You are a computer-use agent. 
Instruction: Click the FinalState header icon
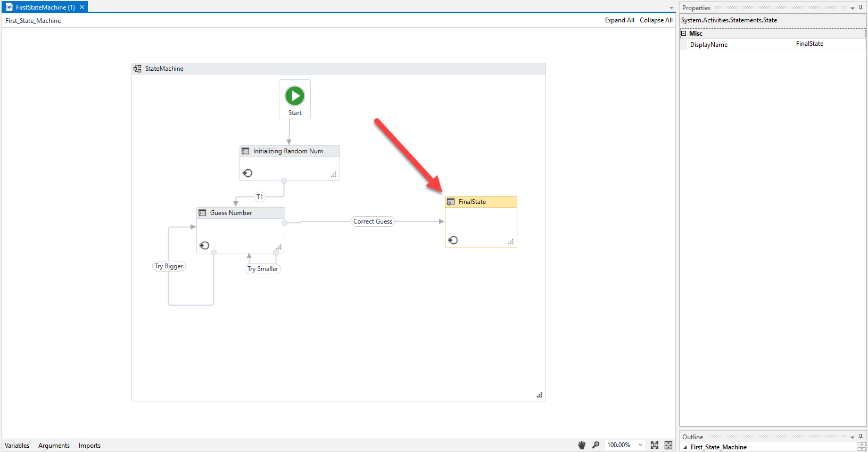point(451,202)
